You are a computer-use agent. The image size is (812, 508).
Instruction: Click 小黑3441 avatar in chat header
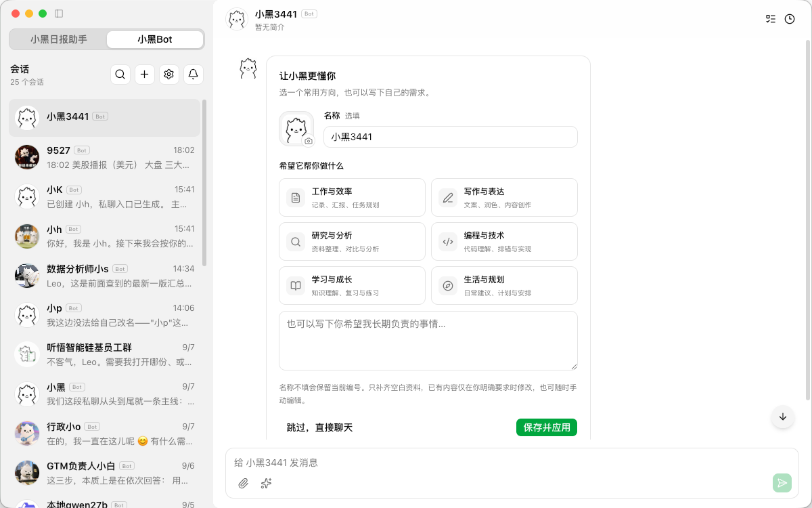pyautogui.click(x=237, y=19)
